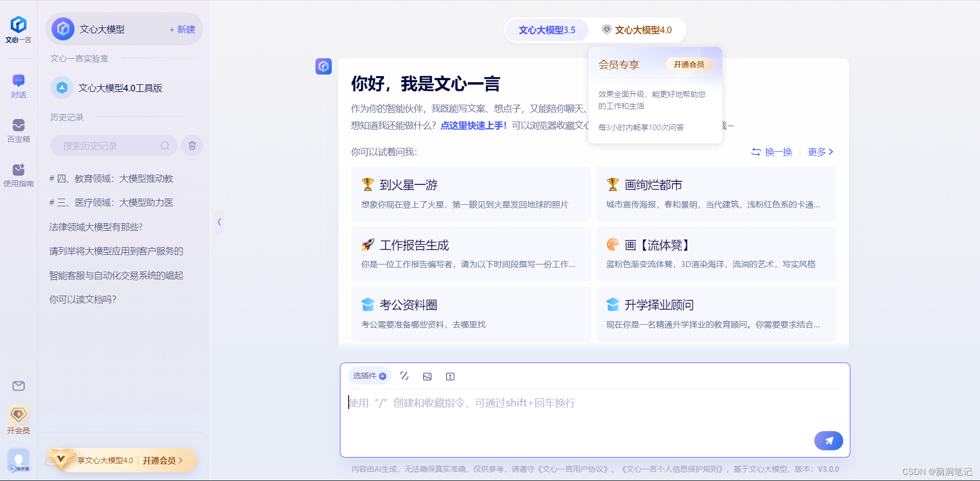Open the user avatar profile
This screenshot has width=980, height=481.
(x=18, y=461)
